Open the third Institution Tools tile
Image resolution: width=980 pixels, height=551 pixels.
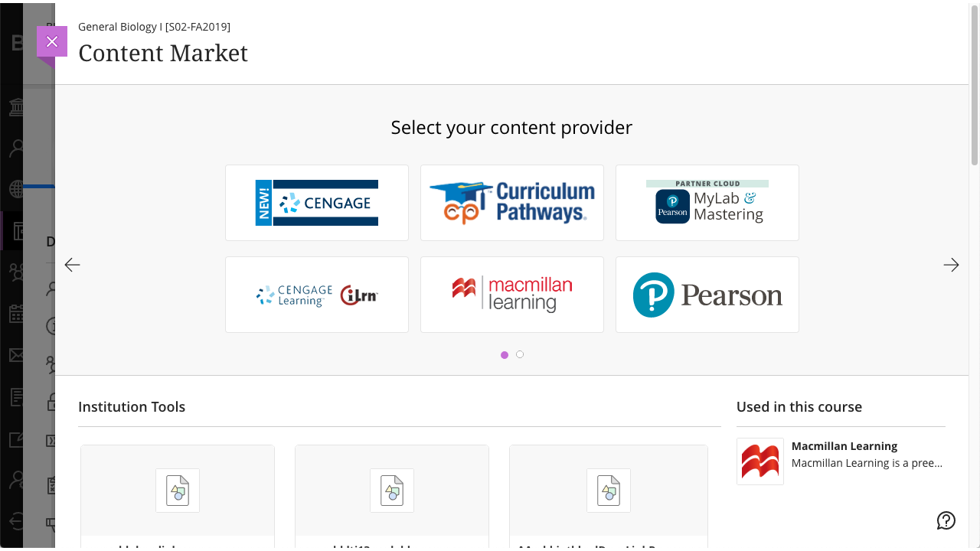(609, 491)
